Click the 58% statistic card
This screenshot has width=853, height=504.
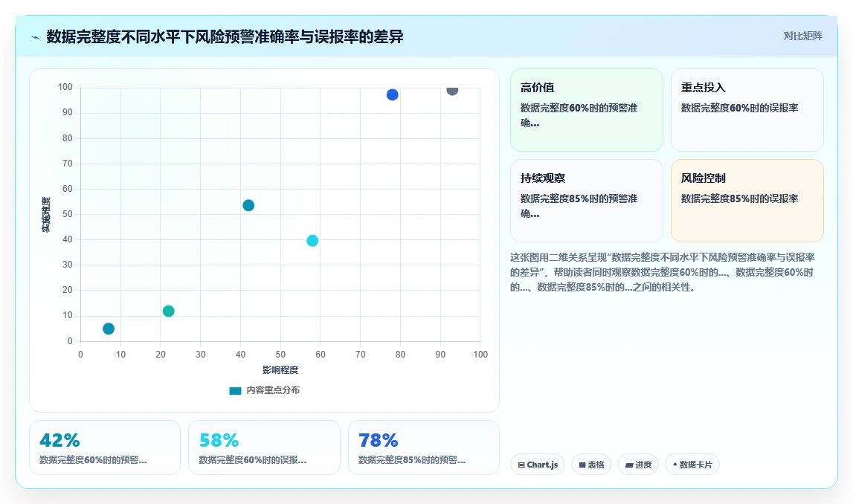pos(264,448)
